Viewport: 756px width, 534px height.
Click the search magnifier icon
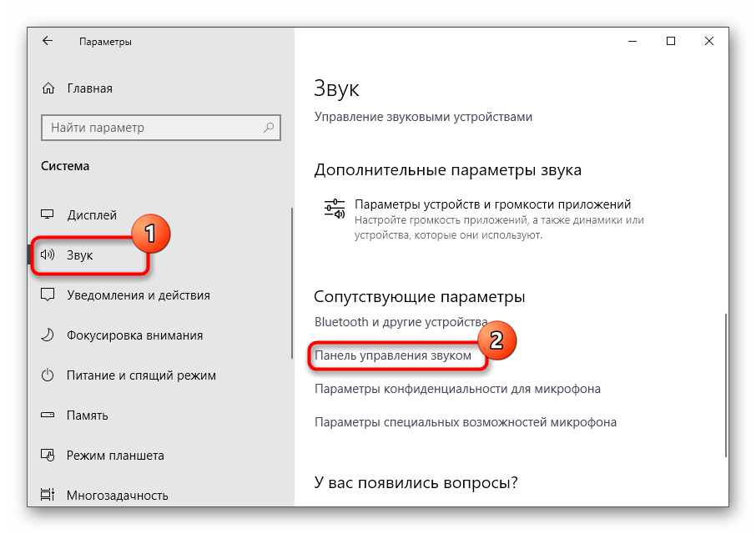[269, 127]
